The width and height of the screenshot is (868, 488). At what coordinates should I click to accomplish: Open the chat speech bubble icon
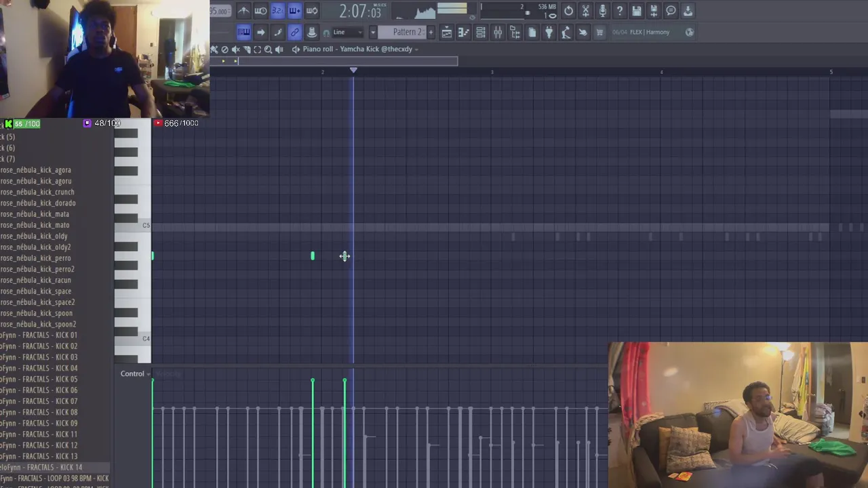click(670, 11)
